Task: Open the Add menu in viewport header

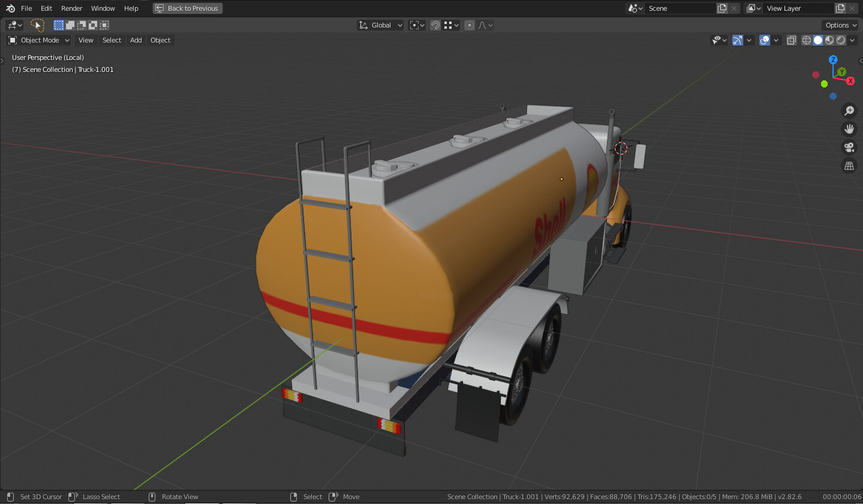Action: coord(136,40)
